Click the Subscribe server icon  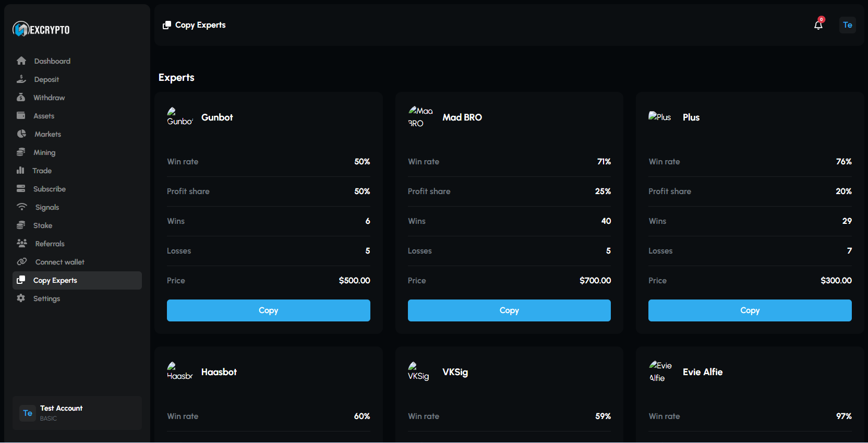pos(21,189)
